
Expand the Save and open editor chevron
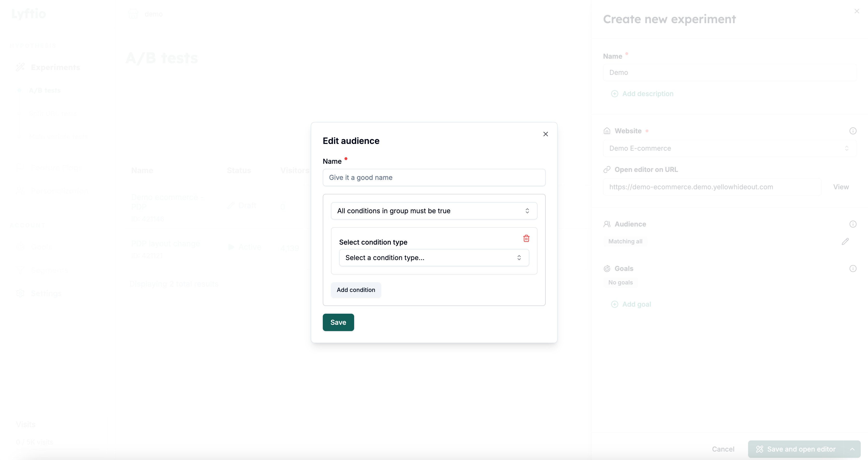point(852,449)
